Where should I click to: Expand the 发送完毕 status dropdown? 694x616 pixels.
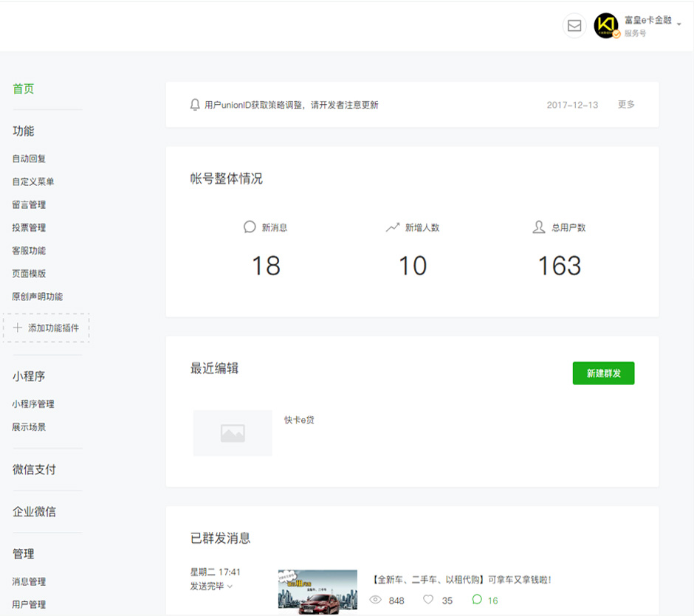[x=230, y=587]
